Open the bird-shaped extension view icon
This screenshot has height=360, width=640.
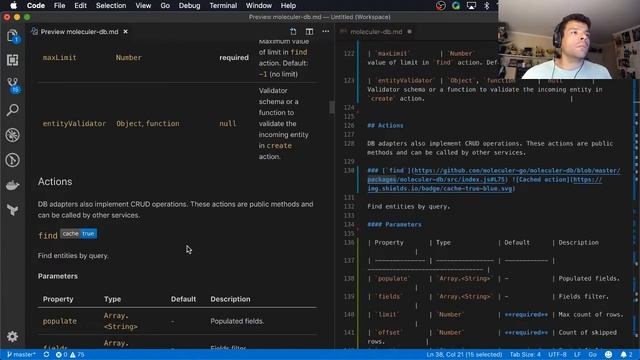[13, 210]
